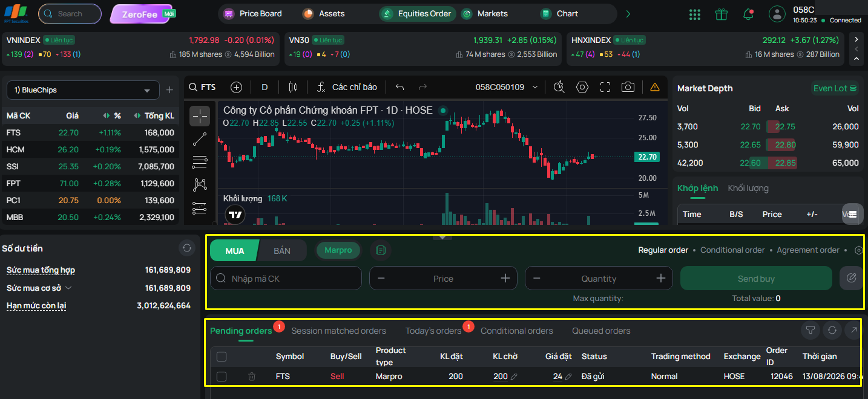The width and height of the screenshot is (868, 399).
Task: Filter the pending orders list
Action: point(810,330)
